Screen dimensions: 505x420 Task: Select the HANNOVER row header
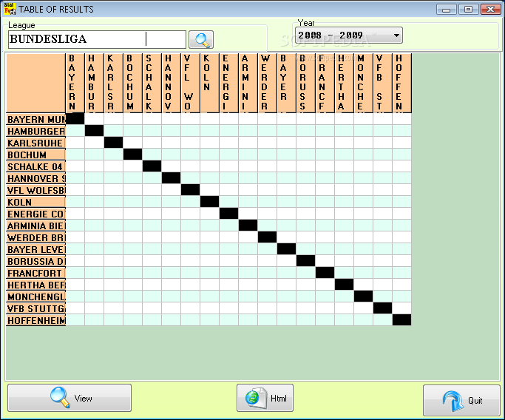pyautogui.click(x=35, y=178)
